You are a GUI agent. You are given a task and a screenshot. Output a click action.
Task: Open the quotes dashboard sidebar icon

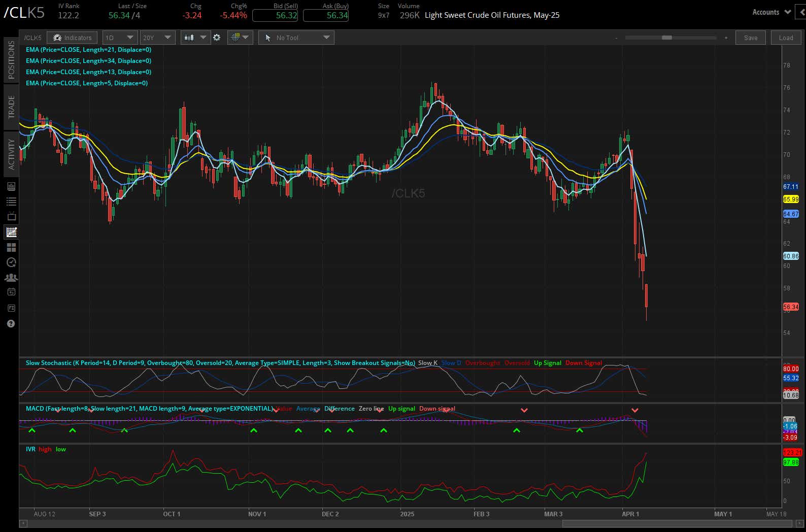(11, 186)
